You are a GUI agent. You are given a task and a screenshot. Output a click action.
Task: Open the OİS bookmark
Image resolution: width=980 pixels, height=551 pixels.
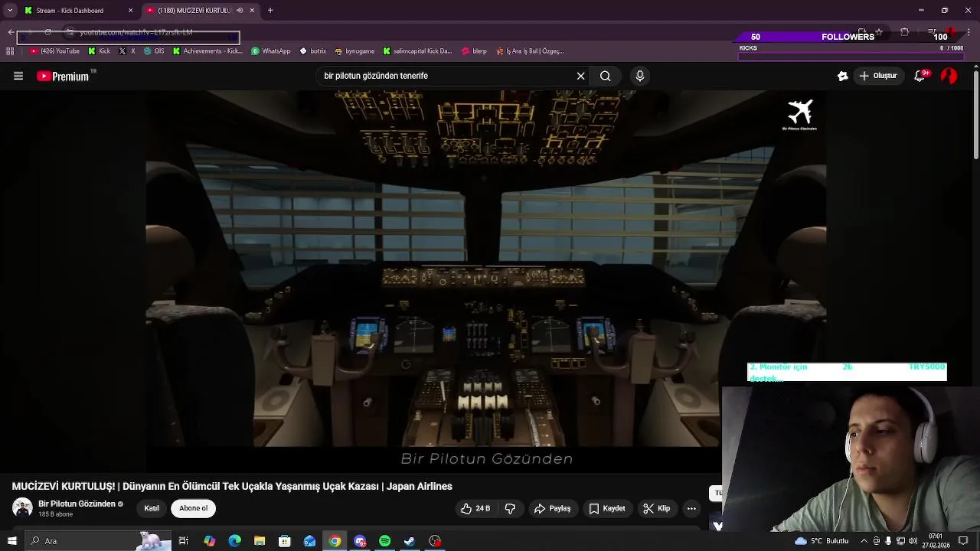[x=154, y=51]
